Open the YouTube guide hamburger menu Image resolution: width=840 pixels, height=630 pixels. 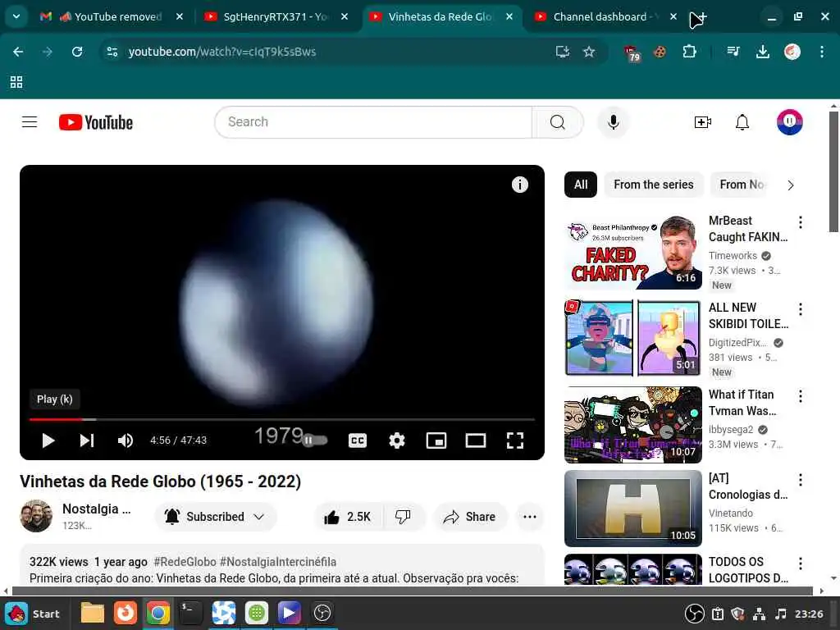pyautogui.click(x=30, y=122)
